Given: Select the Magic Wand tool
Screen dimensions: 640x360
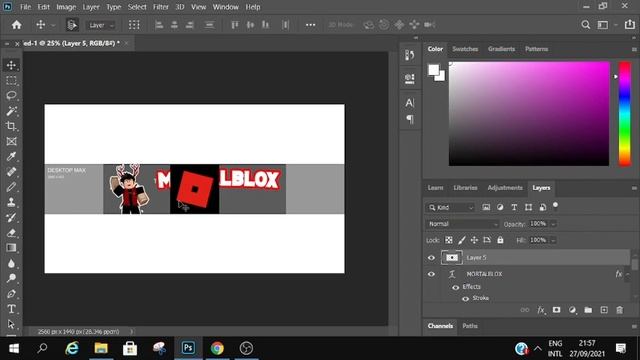Looking at the screenshot, I should [x=11, y=111].
